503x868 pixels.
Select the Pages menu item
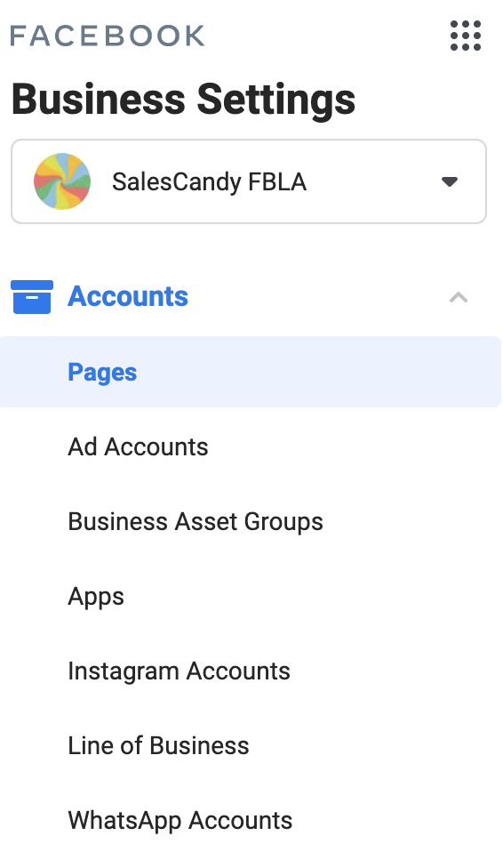(102, 373)
